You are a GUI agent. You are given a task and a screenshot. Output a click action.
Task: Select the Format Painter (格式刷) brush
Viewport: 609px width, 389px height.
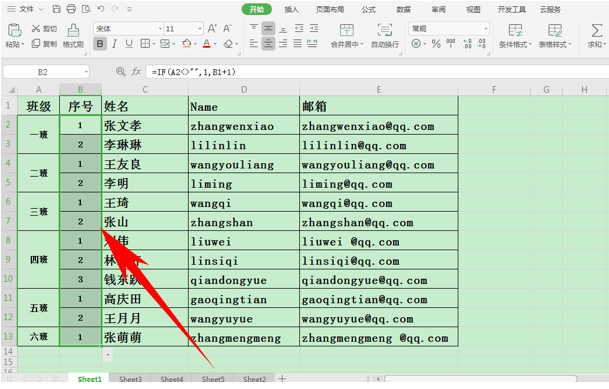click(x=73, y=35)
